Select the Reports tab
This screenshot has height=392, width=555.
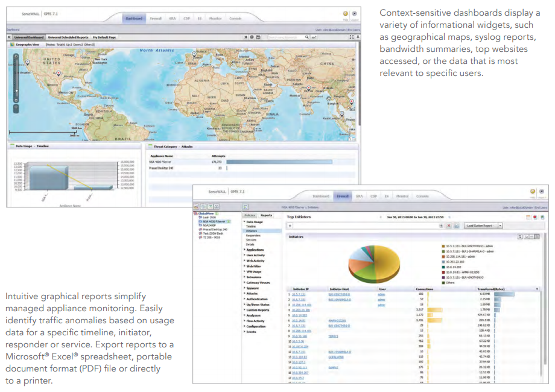tap(266, 215)
